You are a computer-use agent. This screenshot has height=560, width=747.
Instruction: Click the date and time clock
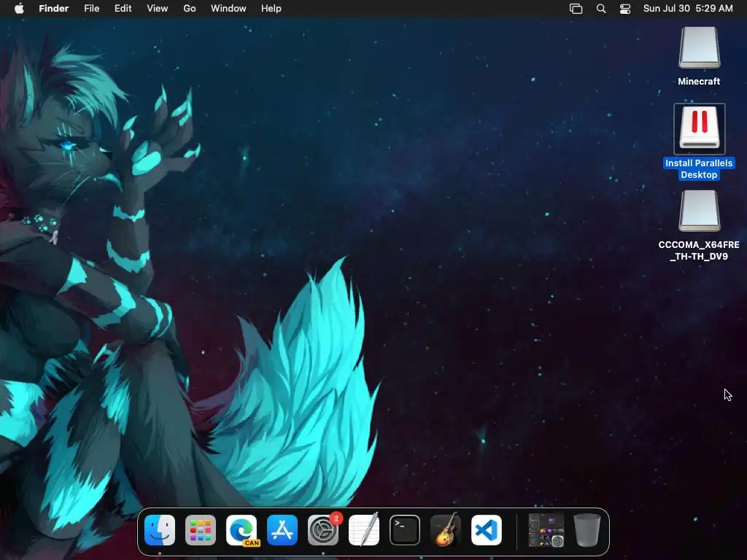688,9
